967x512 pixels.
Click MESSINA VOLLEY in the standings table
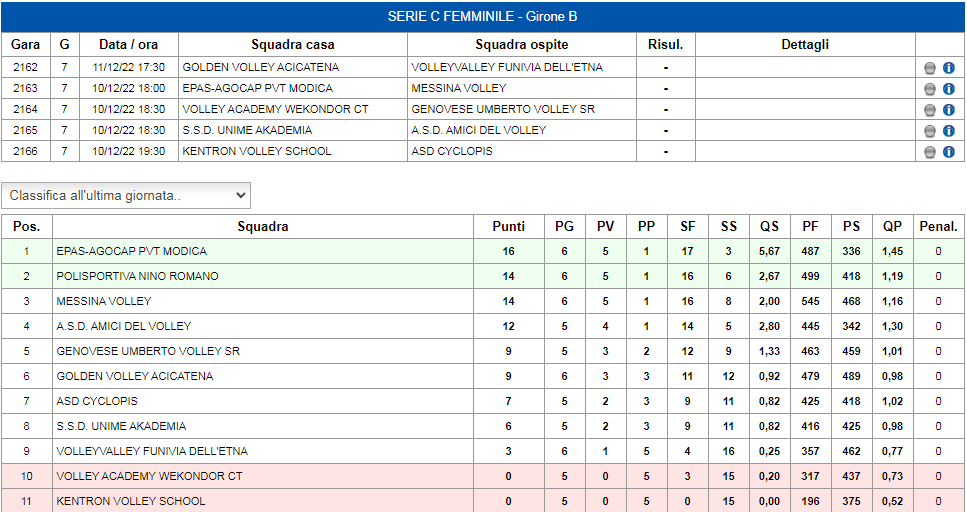coord(104,301)
